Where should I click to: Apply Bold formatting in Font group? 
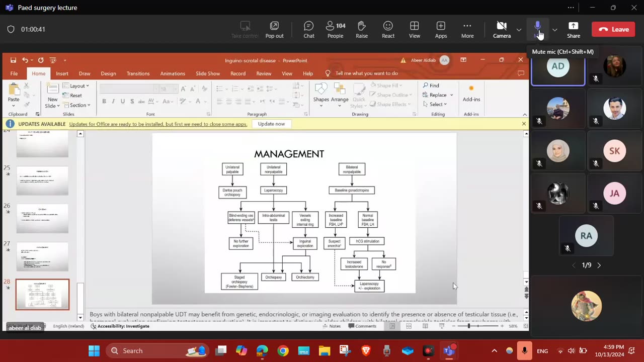click(104, 101)
